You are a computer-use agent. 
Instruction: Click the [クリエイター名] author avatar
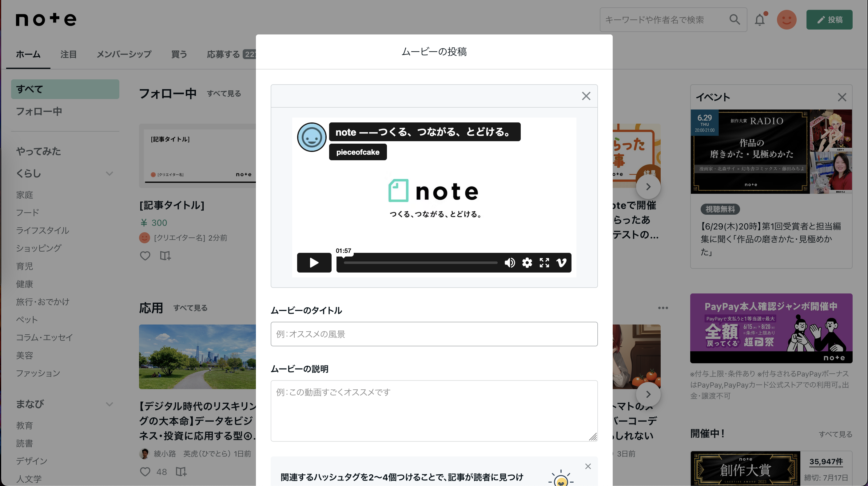click(144, 238)
